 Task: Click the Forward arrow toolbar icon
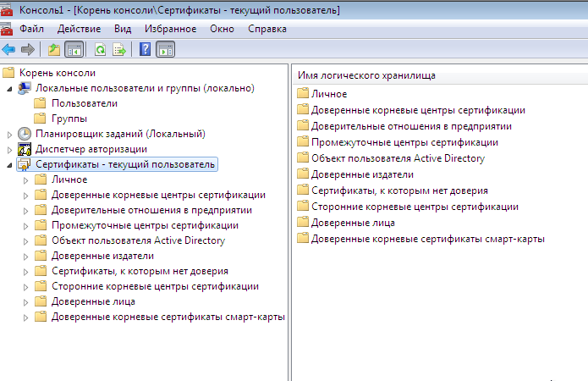coord(28,50)
